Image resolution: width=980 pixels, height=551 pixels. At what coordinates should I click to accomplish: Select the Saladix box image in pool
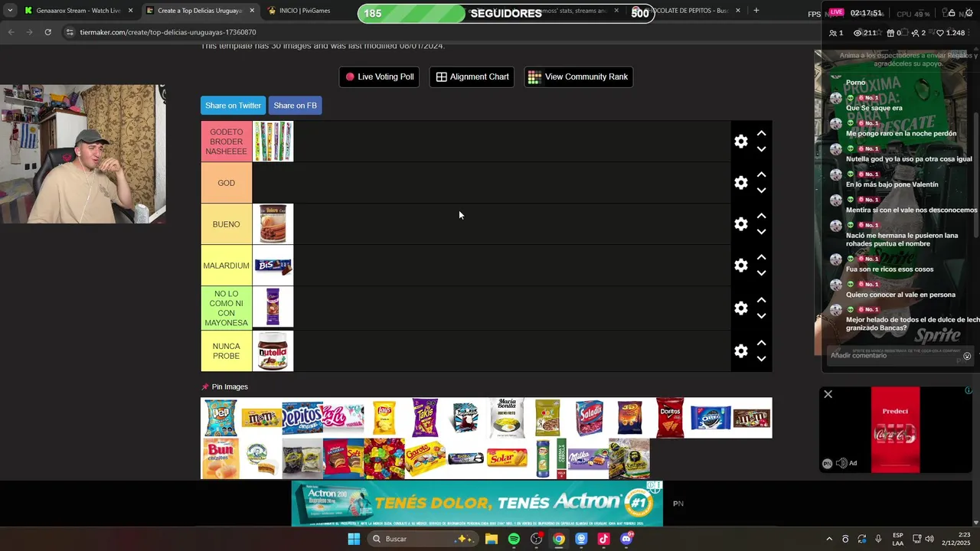click(589, 418)
